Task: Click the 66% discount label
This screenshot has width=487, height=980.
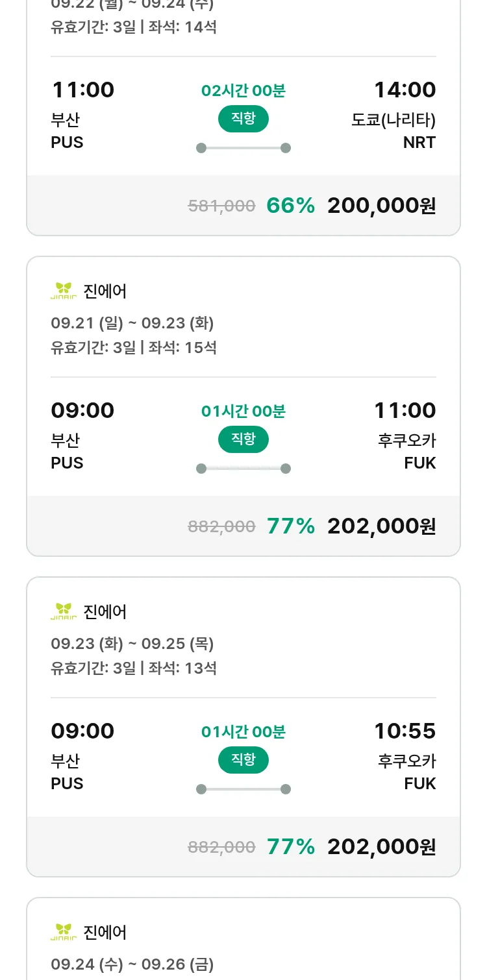Action: (x=290, y=206)
